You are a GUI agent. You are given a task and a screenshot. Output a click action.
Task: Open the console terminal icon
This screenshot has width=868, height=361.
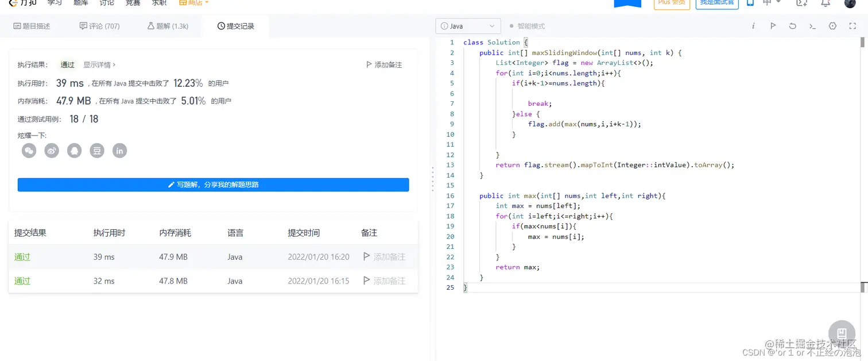812,26
